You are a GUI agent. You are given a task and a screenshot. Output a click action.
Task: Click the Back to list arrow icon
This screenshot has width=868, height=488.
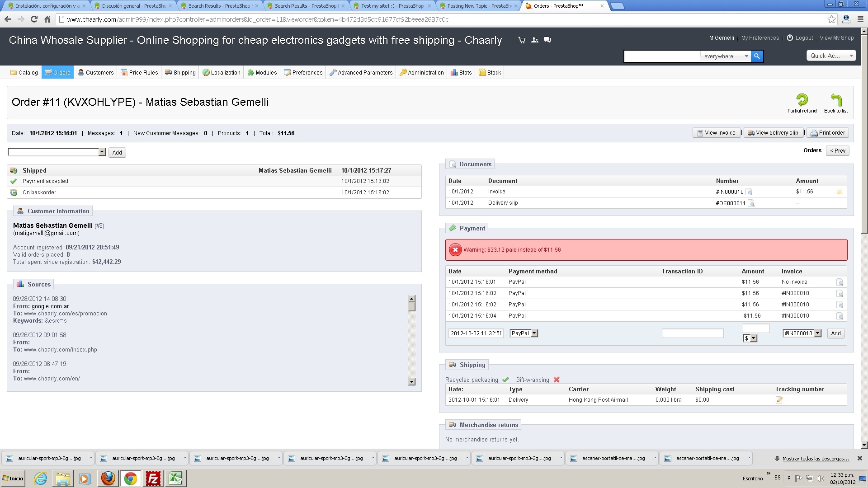click(836, 100)
